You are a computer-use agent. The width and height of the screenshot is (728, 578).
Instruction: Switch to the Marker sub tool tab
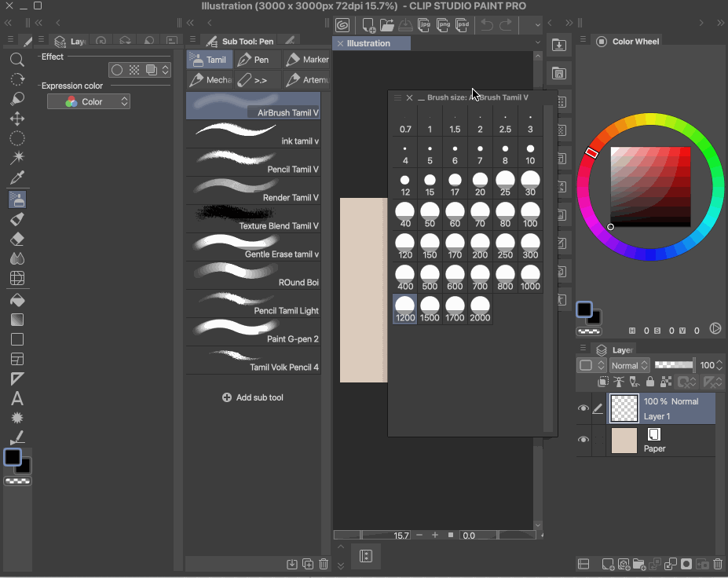(306, 60)
